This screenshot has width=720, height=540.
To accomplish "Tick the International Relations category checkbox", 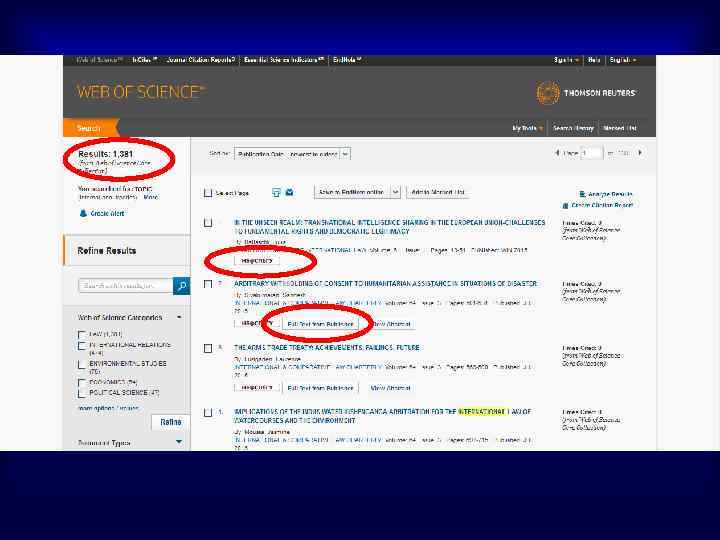I will point(82,345).
